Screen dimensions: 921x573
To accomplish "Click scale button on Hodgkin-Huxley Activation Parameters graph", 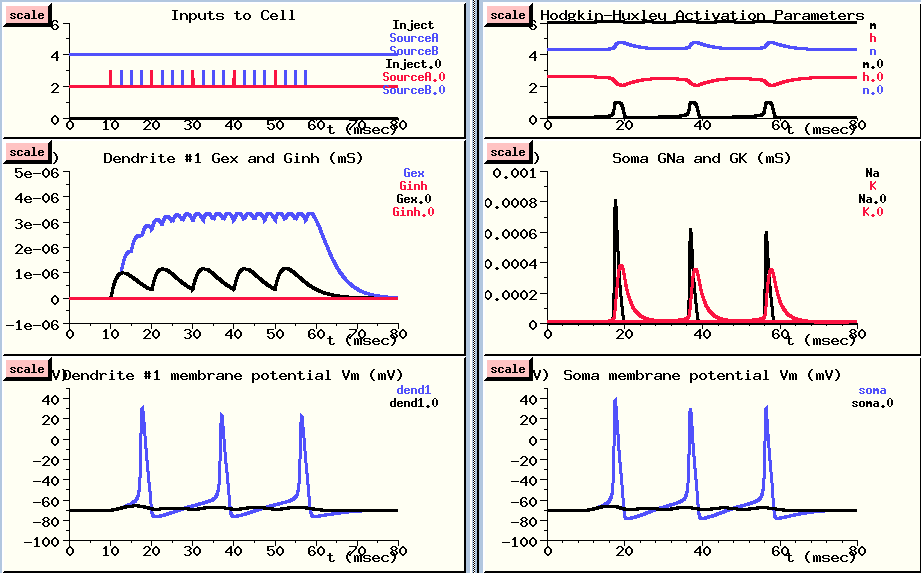I will 508,14.
